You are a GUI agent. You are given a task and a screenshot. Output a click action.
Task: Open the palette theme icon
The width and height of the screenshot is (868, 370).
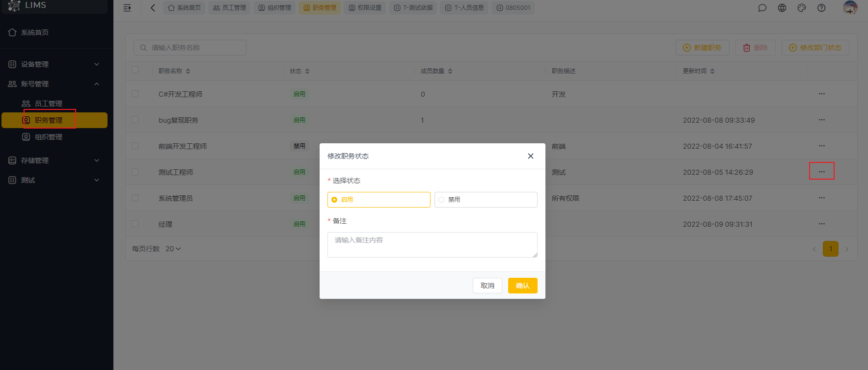802,8
